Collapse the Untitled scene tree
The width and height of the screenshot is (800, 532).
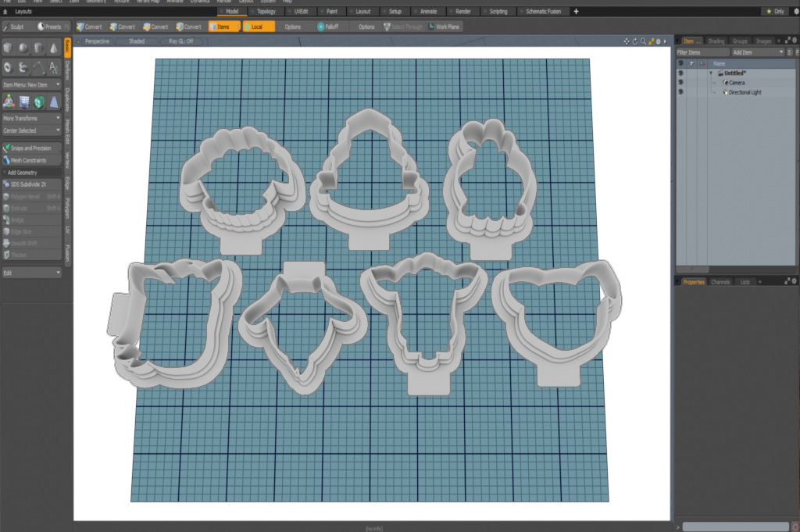(711, 73)
